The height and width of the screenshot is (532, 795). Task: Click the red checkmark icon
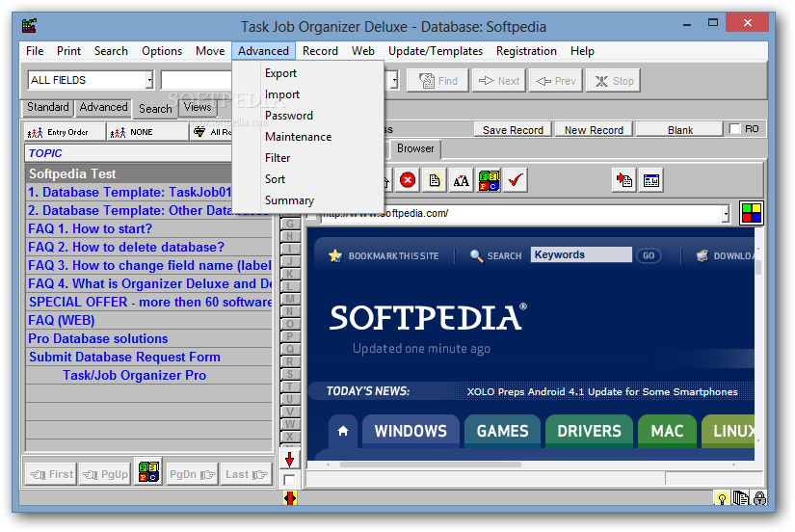(x=516, y=180)
